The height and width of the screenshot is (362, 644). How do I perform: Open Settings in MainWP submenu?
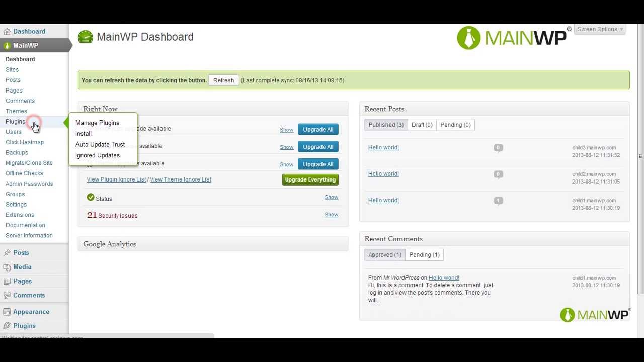[x=16, y=205]
